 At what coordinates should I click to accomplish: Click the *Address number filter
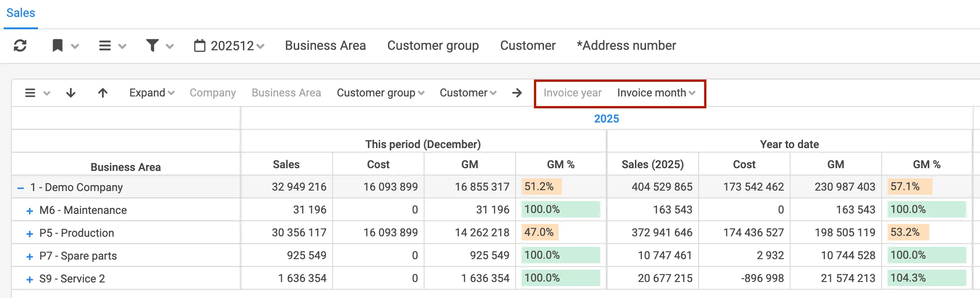[x=626, y=46]
